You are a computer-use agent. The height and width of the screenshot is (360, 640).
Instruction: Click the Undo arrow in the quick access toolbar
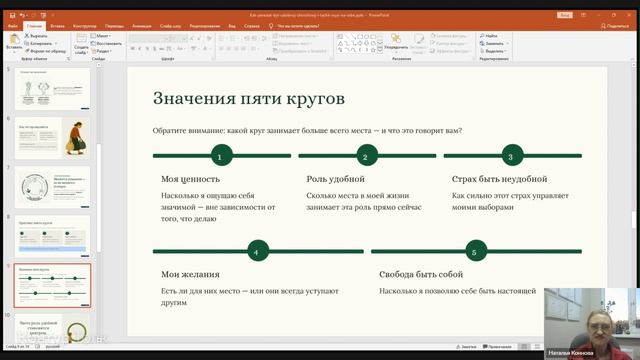[22, 16]
